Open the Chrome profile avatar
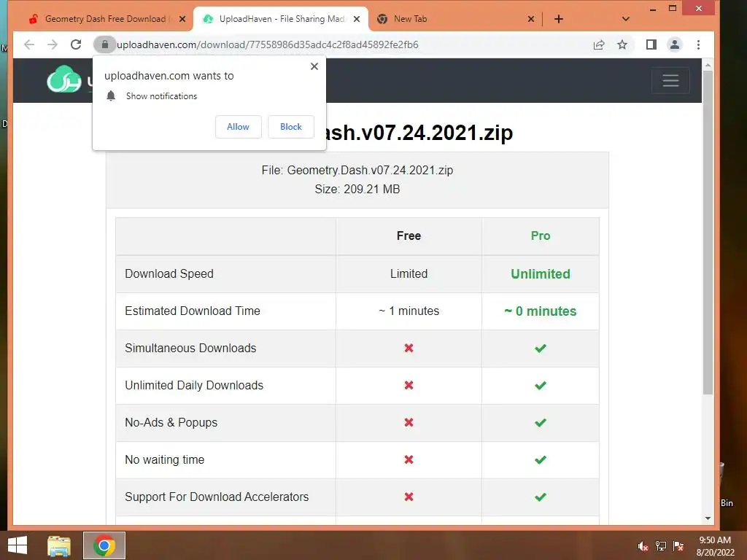 pyautogui.click(x=675, y=44)
